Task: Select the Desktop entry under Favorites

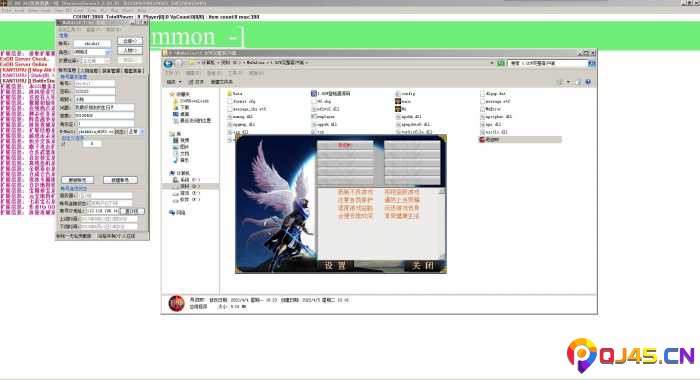Action: 181,114
